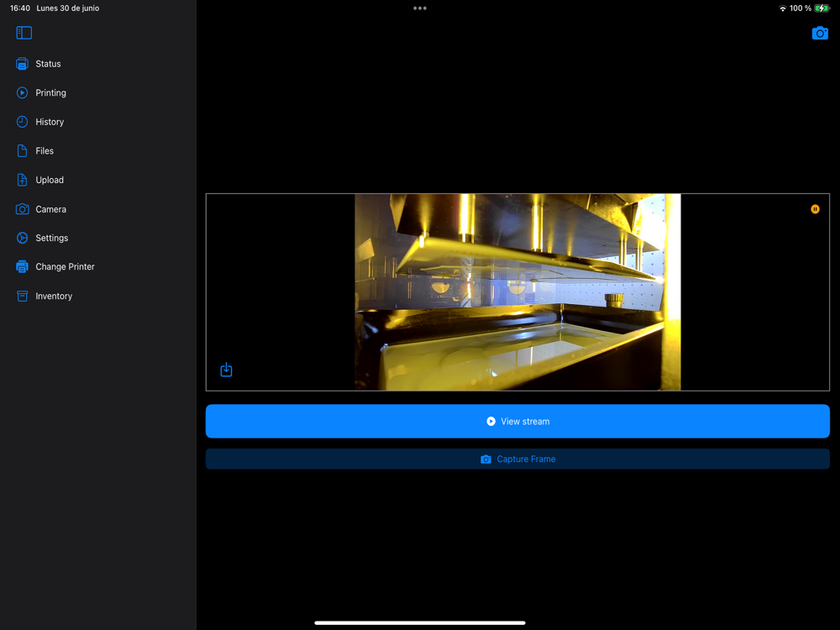
Task: Go to the Printing section
Action: (x=51, y=92)
